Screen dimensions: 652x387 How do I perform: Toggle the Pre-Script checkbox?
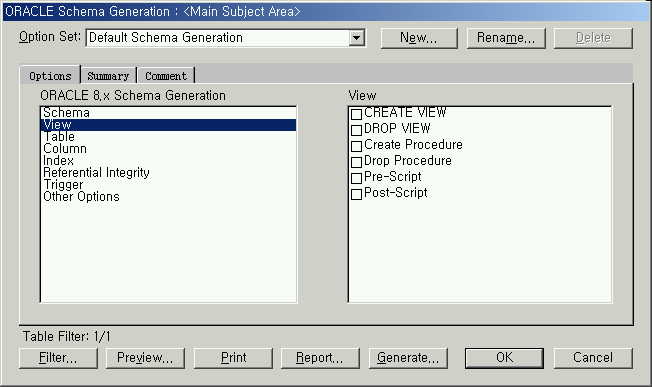pyautogui.click(x=356, y=178)
